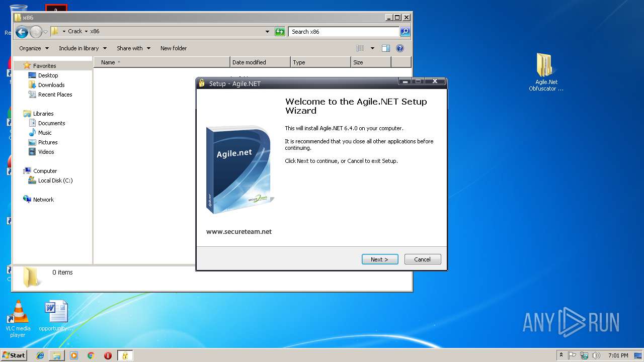Click the Forward arrow in Explorer
Viewport: 644px width, 362px height.
point(36,32)
